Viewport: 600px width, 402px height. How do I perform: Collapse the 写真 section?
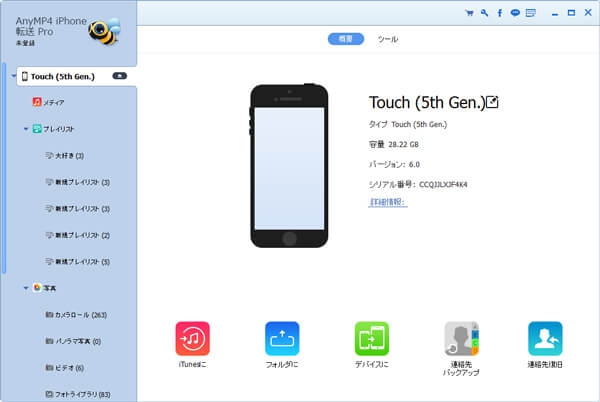click(x=26, y=288)
